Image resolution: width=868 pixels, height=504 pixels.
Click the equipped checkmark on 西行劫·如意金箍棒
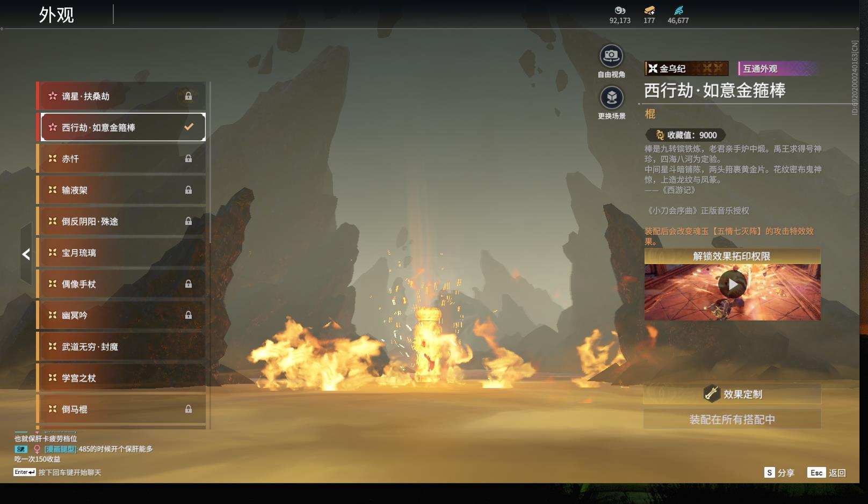click(189, 127)
